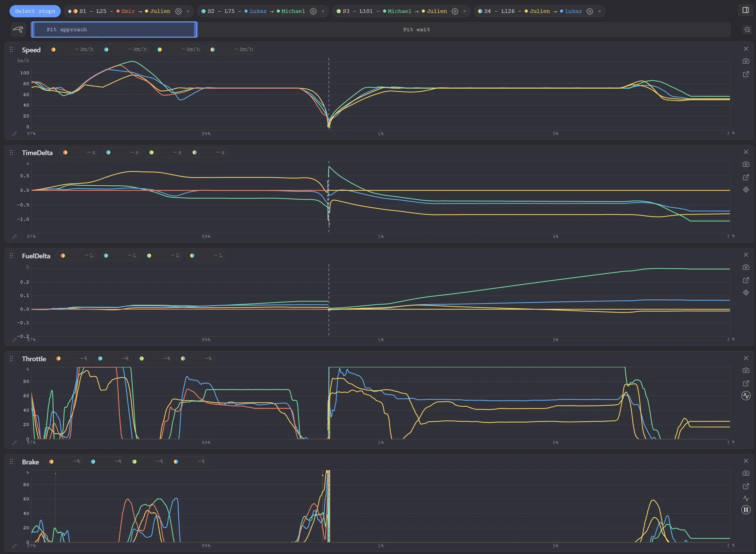Grab the Brake panel drag handle
Image resolution: width=756 pixels, height=554 pixels.
click(x=11, y=462)
